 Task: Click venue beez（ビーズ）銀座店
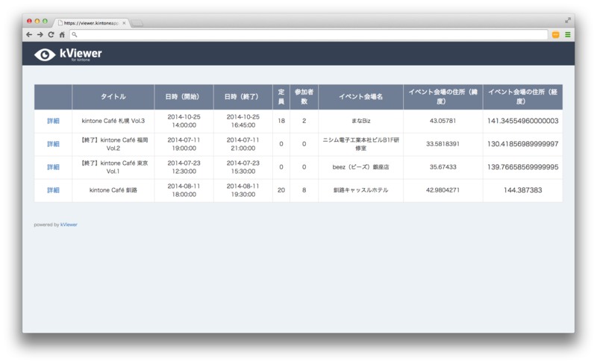point(360,167)
